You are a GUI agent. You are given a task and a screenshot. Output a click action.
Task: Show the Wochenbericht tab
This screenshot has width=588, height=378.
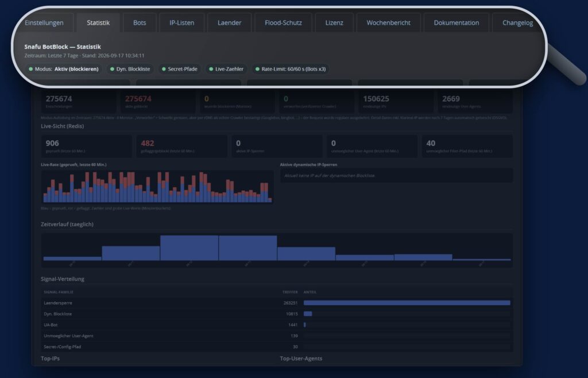(389, 23)
